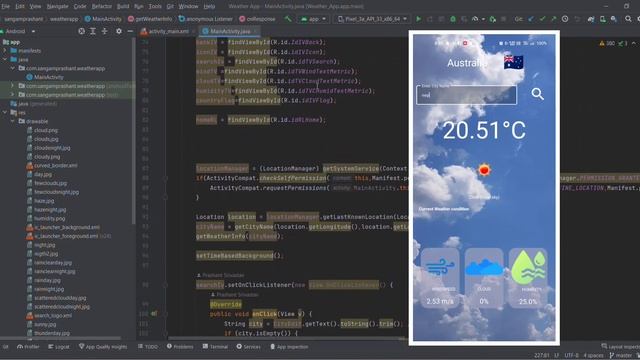This screenshot has width=640, height=360.
Task: Select MainActivity in the project tree
Action: pyautogui.click(x=45, y=77)
